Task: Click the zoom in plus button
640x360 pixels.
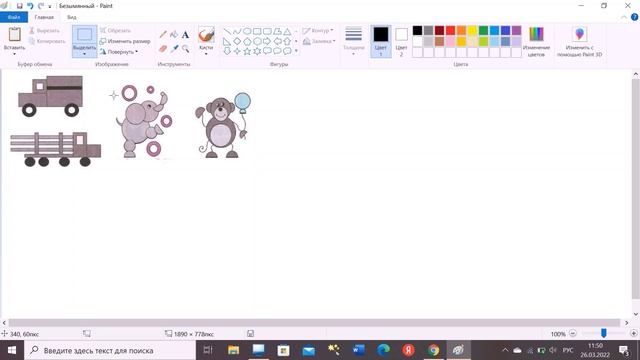Action: pos(633,333)
